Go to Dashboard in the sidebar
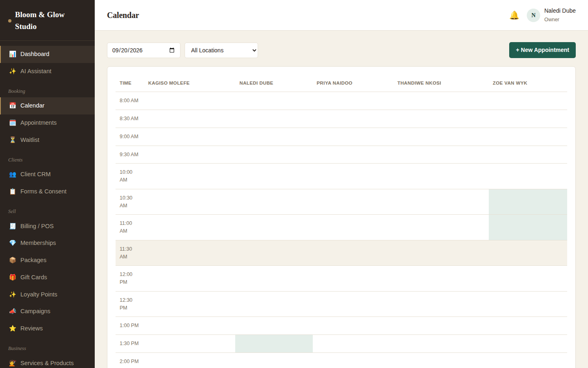 pos(47,54)
